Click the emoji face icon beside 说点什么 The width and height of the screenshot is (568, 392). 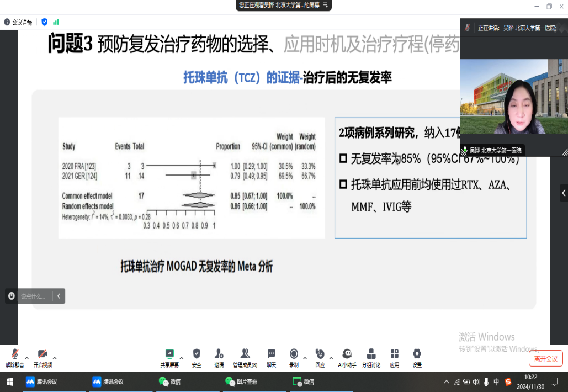12,296
